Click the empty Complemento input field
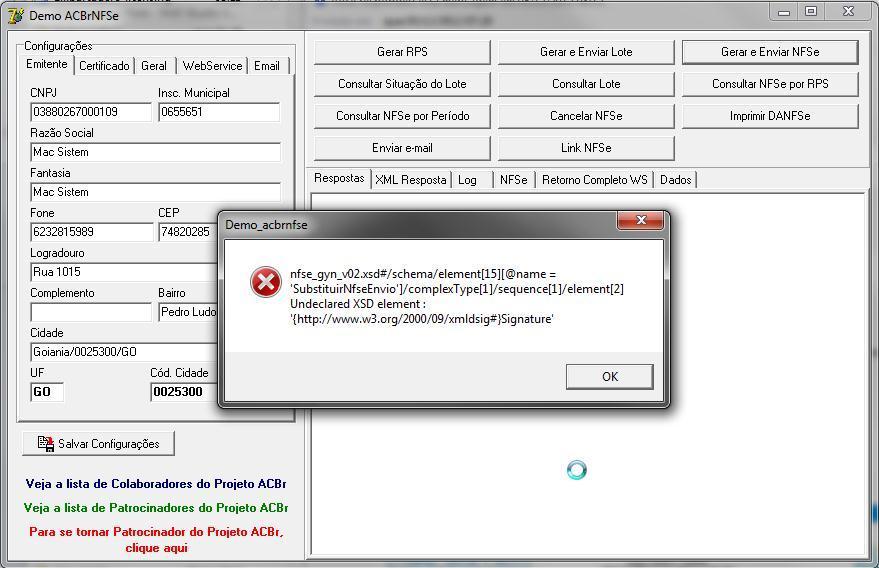Viewport: 879px width, 568px height. (91, 312)
